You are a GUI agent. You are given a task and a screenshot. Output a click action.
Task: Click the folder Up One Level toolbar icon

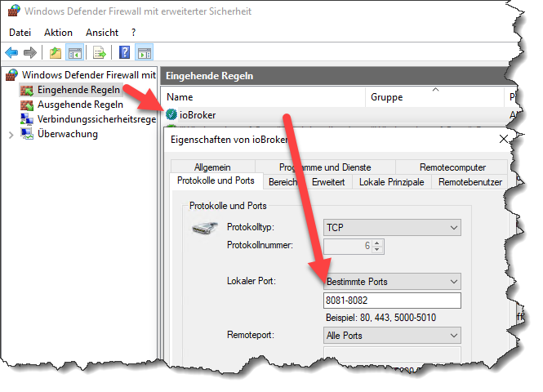click(55, 53)
